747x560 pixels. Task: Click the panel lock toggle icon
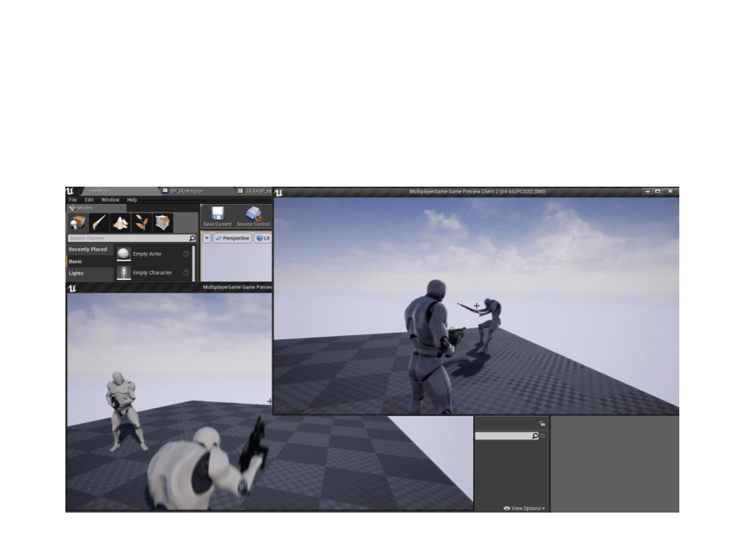(x=541, y=423)
